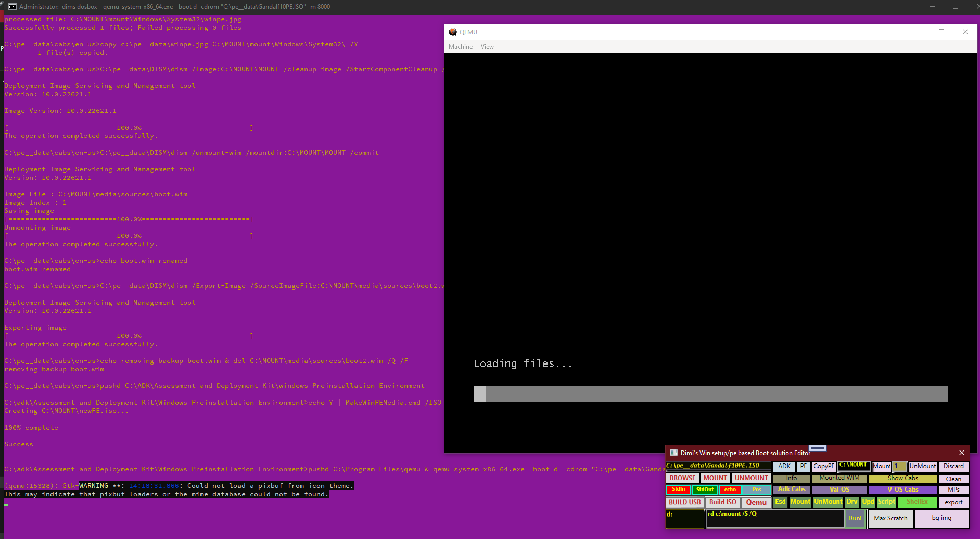Activate the Script icon

click(x=886, y=502)
